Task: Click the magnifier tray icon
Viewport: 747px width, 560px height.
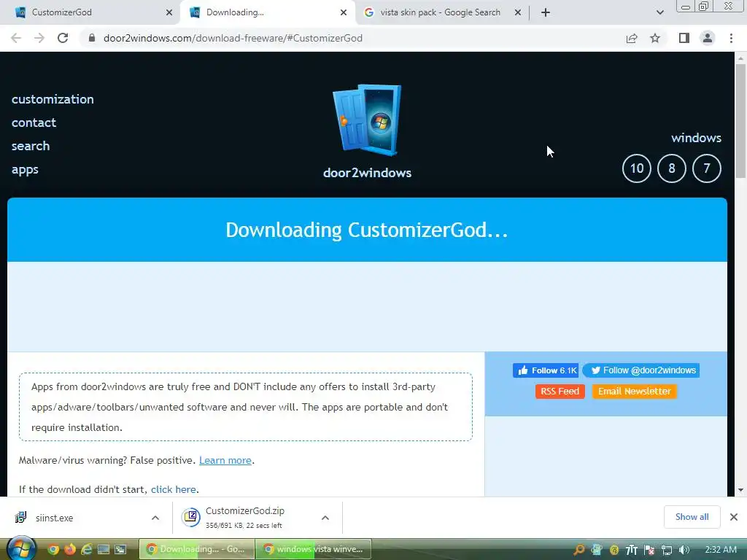Action: tap(578, 550)
